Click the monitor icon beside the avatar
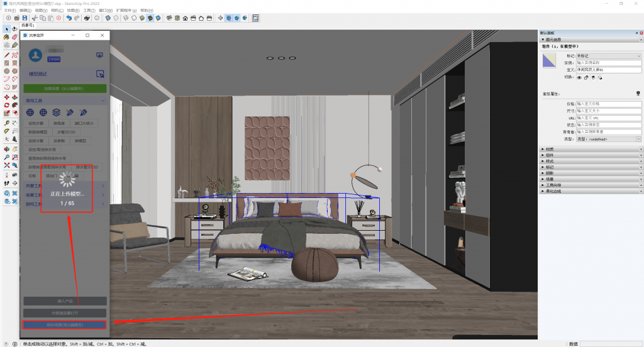The image size is (644, 347). [99, 55]
